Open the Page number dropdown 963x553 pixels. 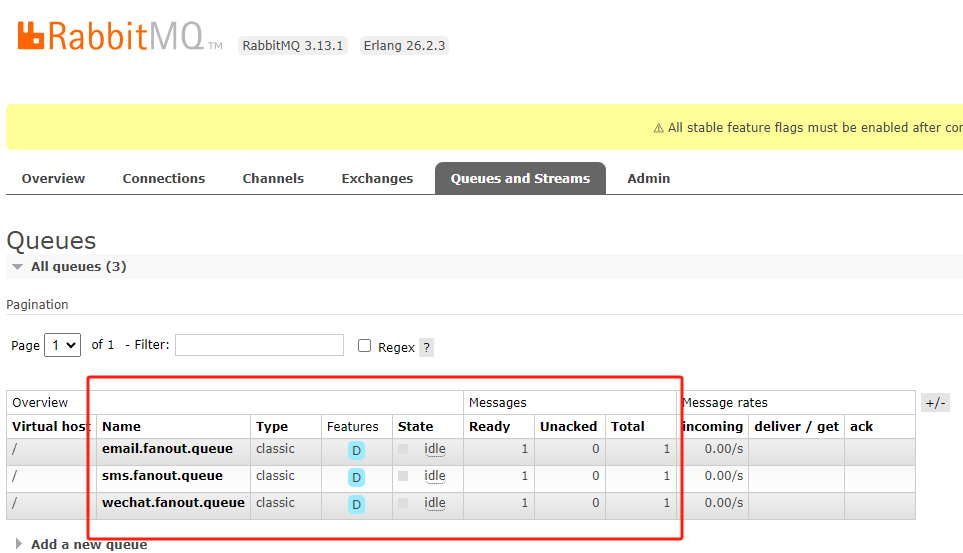[x=62, y=345]
